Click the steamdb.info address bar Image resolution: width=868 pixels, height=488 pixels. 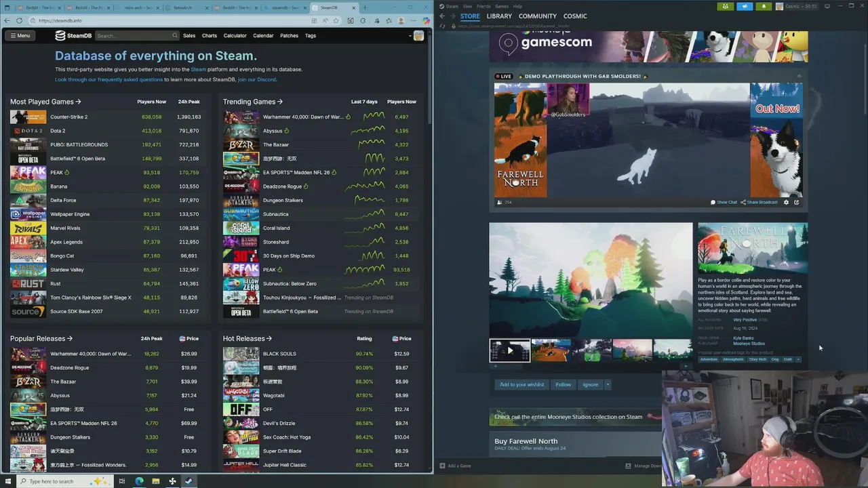click(x=183, y=20)
